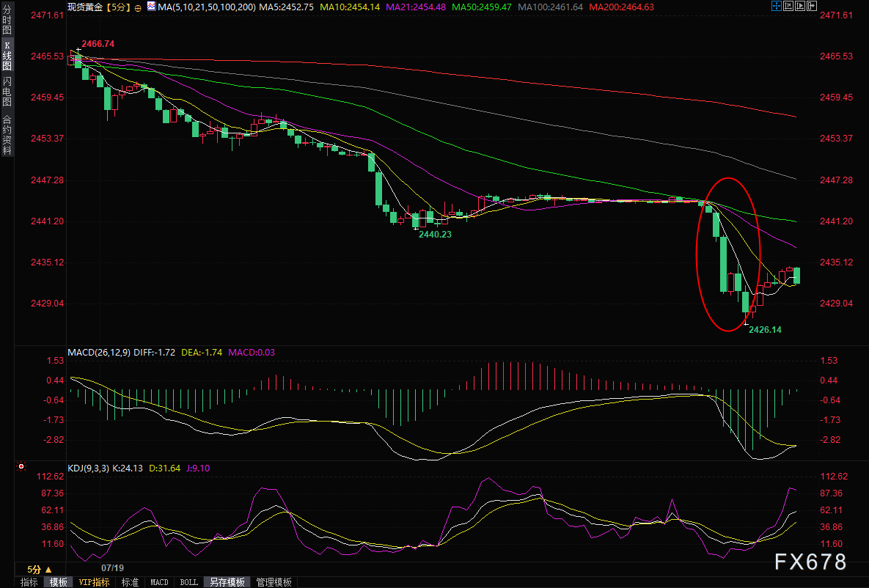Image resolution: width=869 pixels, height=588 pixels.
Task: Open MACD(26,12,9) indicator parameters
Action: coord(99,353)
